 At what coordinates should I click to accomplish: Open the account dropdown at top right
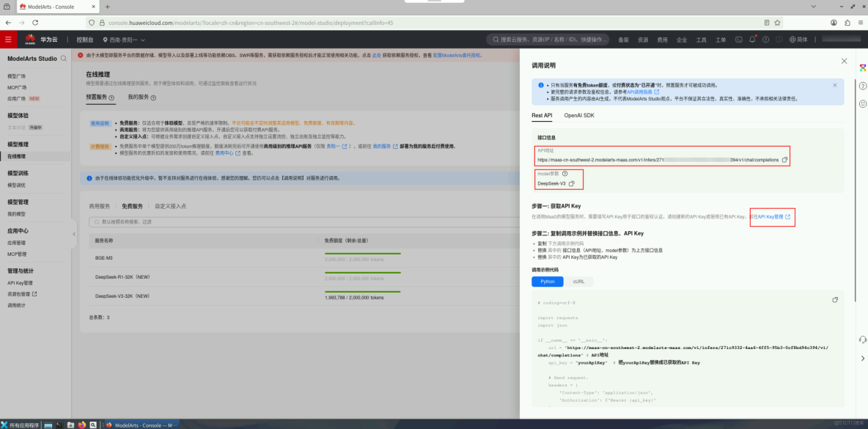842,40
